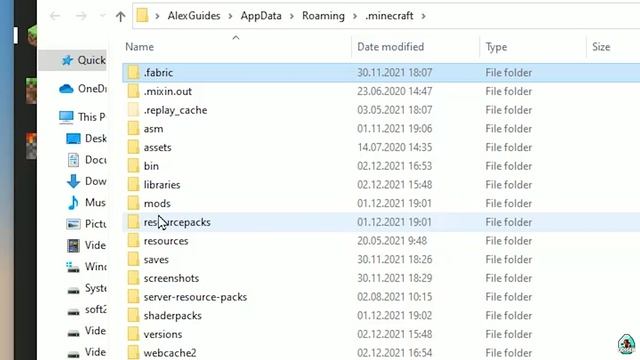Expand chevron after .minecraft in path

[423, 16]
